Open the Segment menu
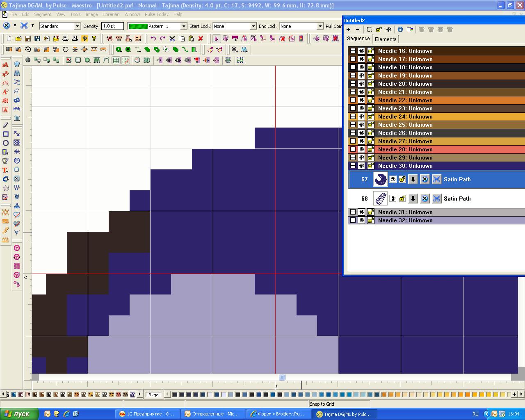The height and width of the screenshot is (420, 525). 43,14
